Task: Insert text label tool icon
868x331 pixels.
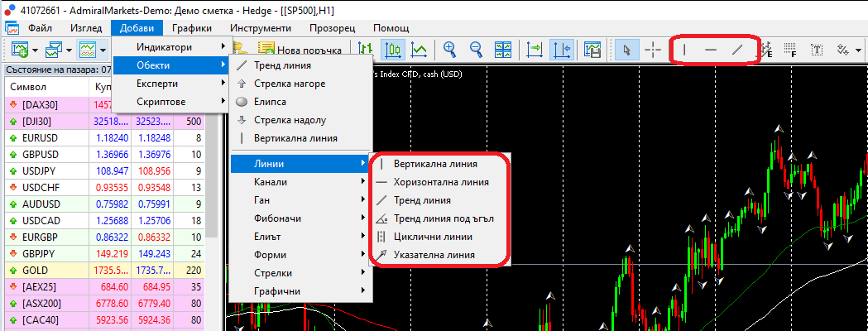Action: [x=817, y=50]
